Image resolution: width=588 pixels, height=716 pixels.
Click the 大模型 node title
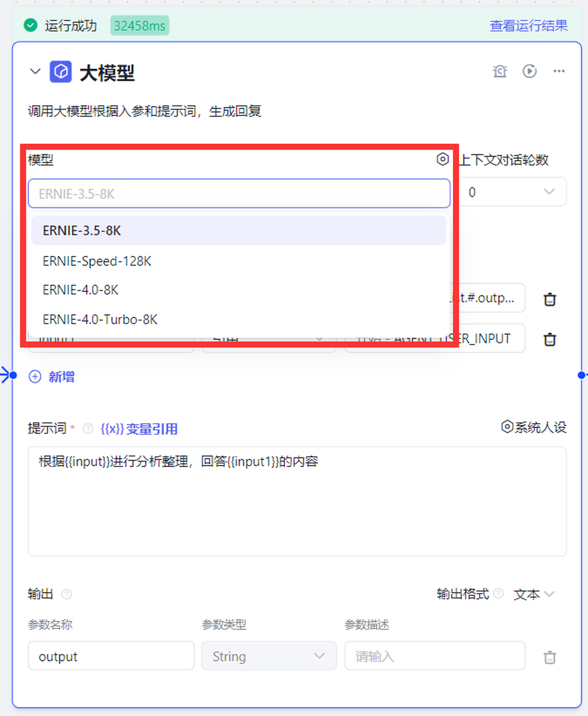(x=107, y=72)
